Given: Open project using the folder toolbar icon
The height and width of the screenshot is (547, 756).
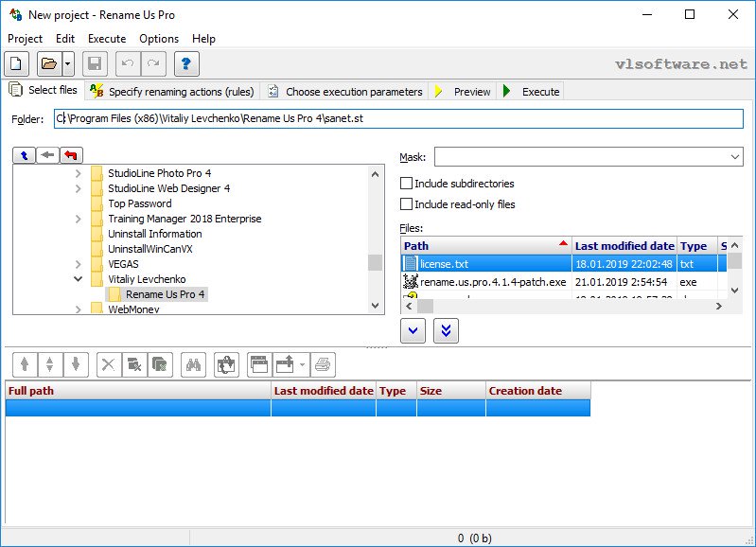Looking at the screenshot, I should [49, 63].
